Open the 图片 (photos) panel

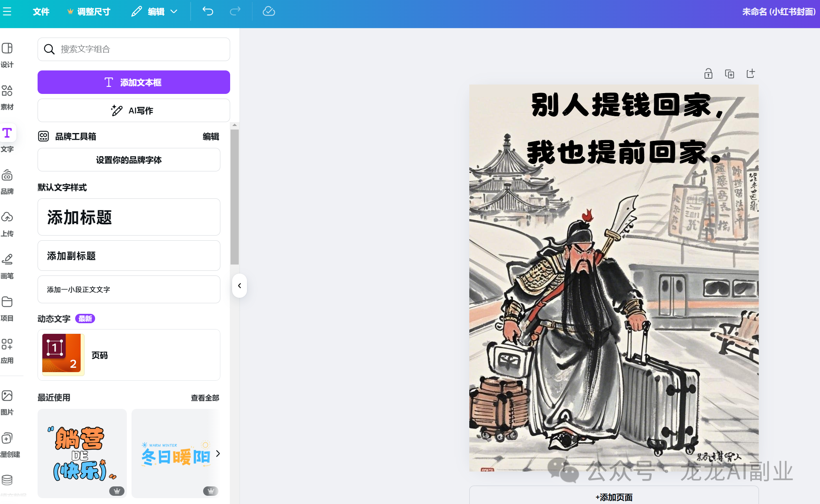tap(7, 402)
